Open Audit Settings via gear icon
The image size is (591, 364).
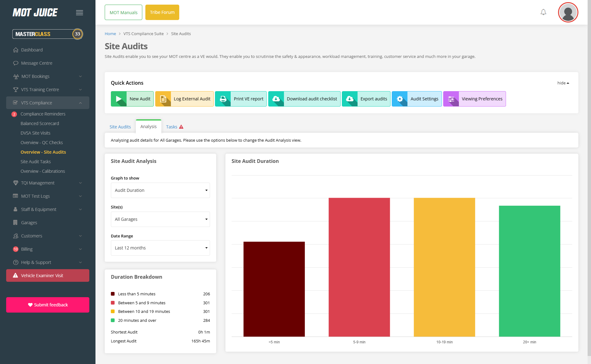click(400, 99)
